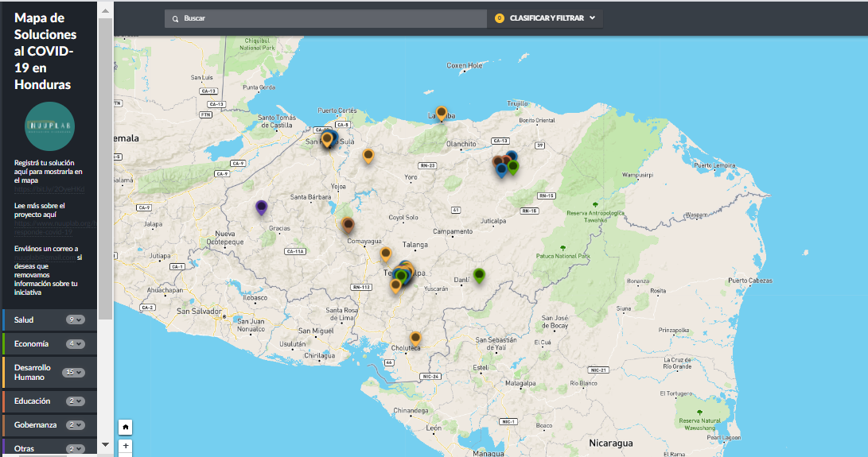Click the orange marker at La Ceiba

pos(442,113)
